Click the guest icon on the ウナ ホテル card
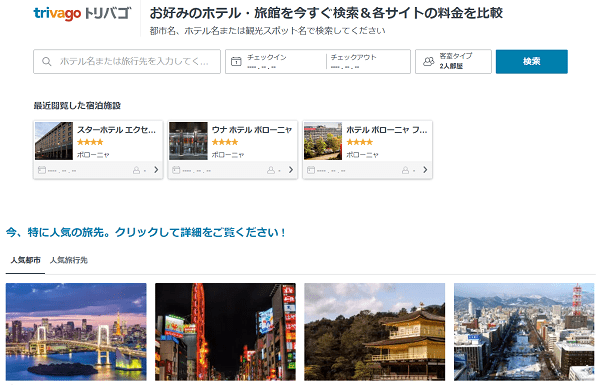 tap(271, 170)
